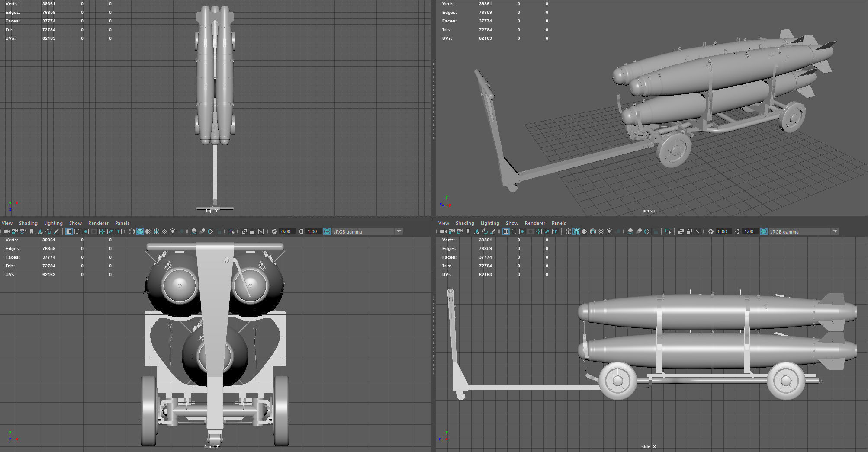
Task: Toggle view transform ON button in front viewport
Action: [x=327, y=231]
